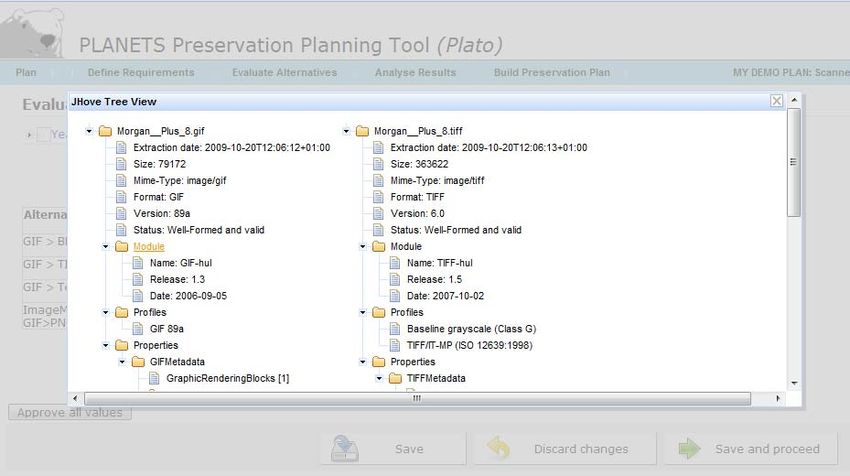
Task: Click document icon beside Version: 89a
Action: pos(121,214)
